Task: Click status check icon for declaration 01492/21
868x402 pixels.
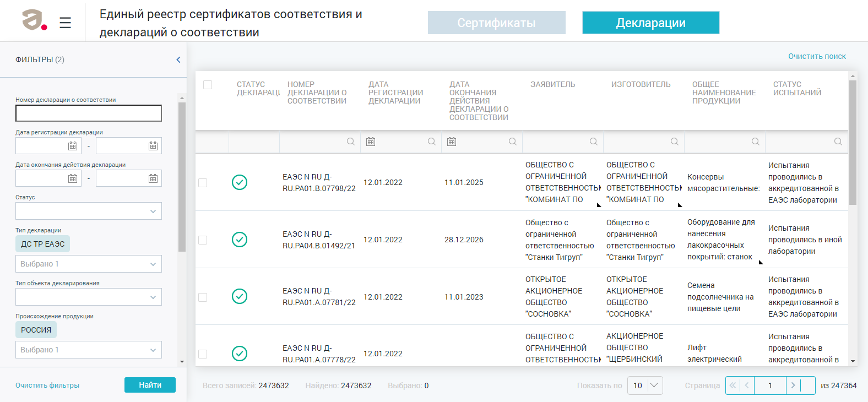Action: pos(240,240)
